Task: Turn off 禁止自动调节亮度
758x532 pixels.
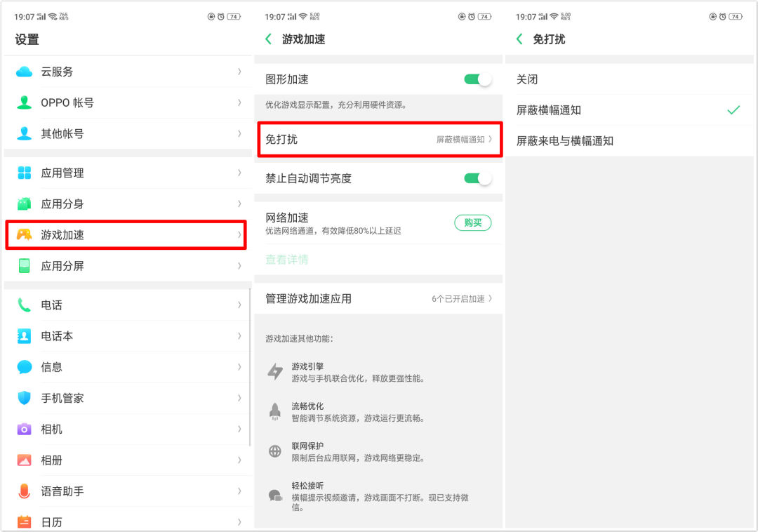Action: tap(477, 178)
